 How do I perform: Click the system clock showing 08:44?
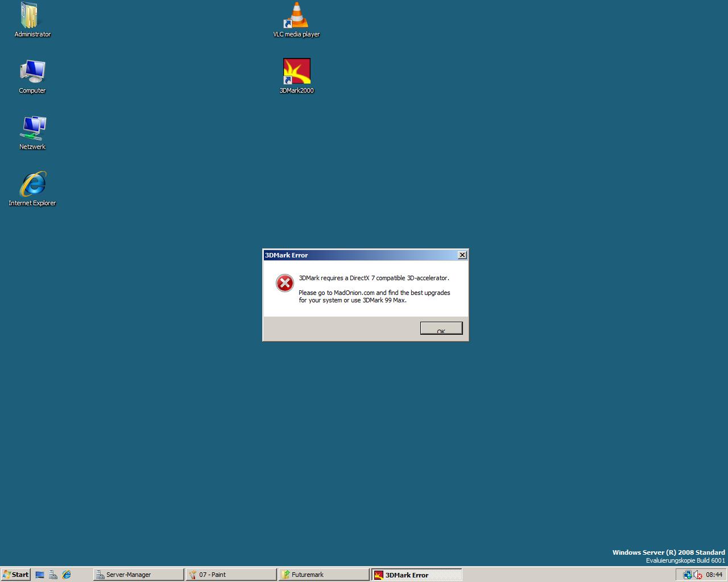click(714, 575)
